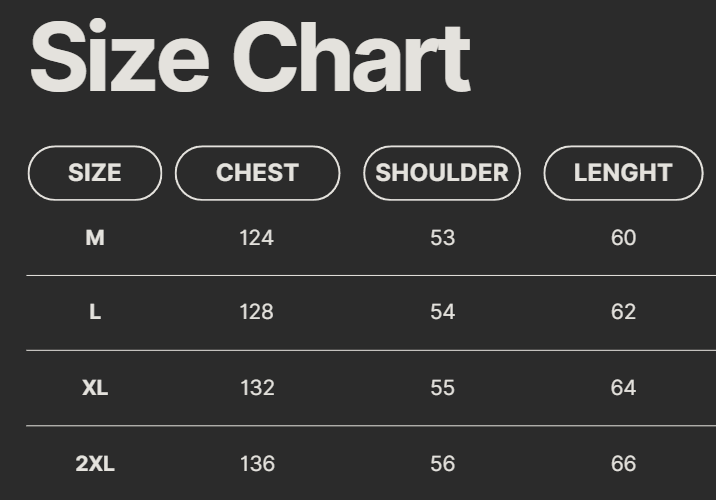
Task: Click length value 66 in 2XL row
Action: click(623, 464)
